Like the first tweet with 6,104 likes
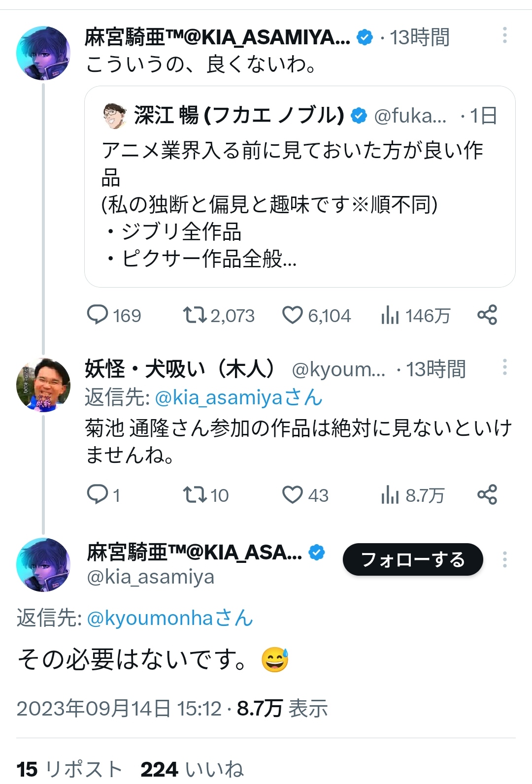This screenshot has width=532, height=784. point(292,315)
